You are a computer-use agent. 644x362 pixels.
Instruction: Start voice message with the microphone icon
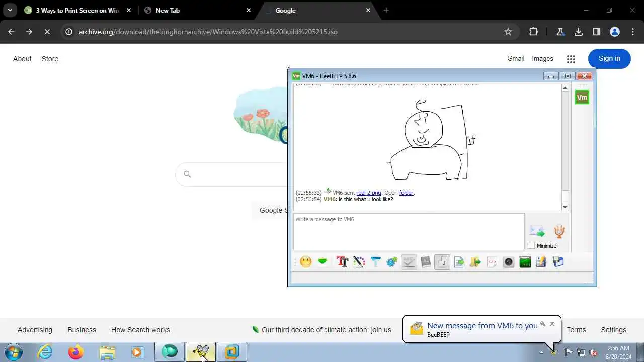point(559,231)
